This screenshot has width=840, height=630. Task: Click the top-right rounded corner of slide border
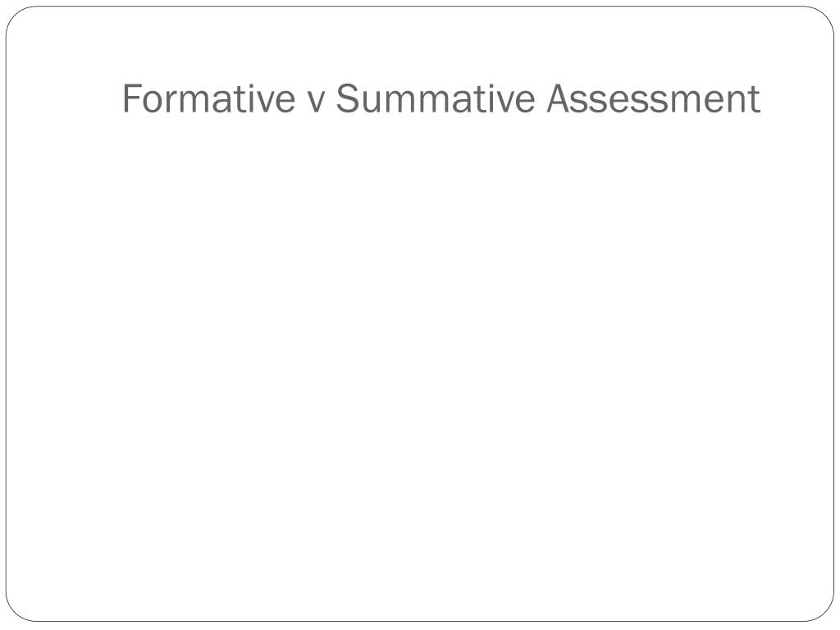825,15
